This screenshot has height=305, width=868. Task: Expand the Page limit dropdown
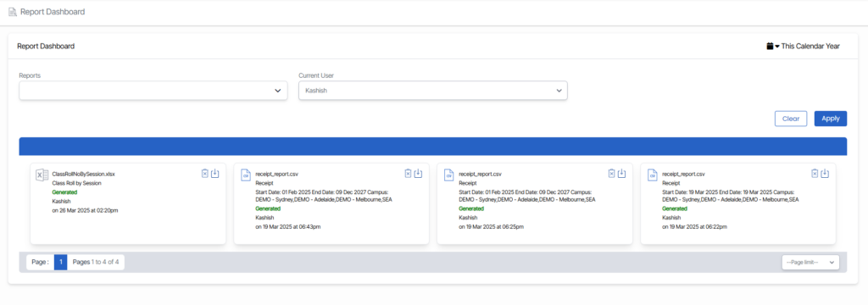(x=810, y=263)
